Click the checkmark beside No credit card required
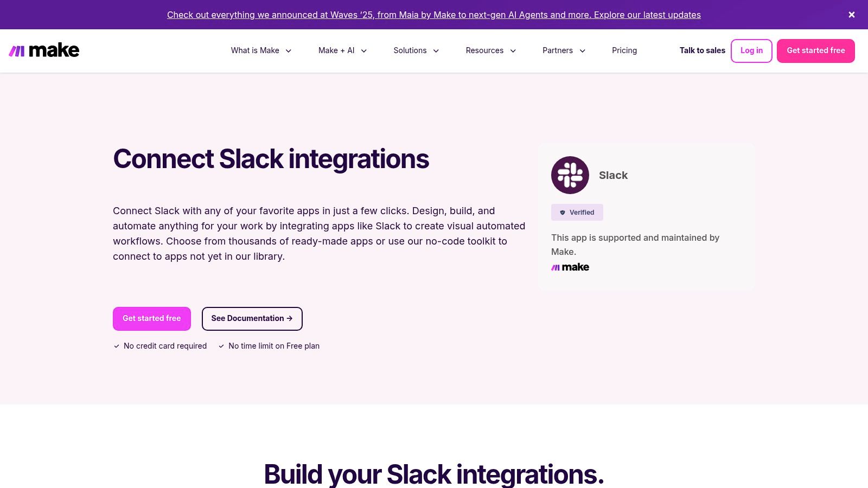Viewport: 868px width, 488px height. [116, 345]
